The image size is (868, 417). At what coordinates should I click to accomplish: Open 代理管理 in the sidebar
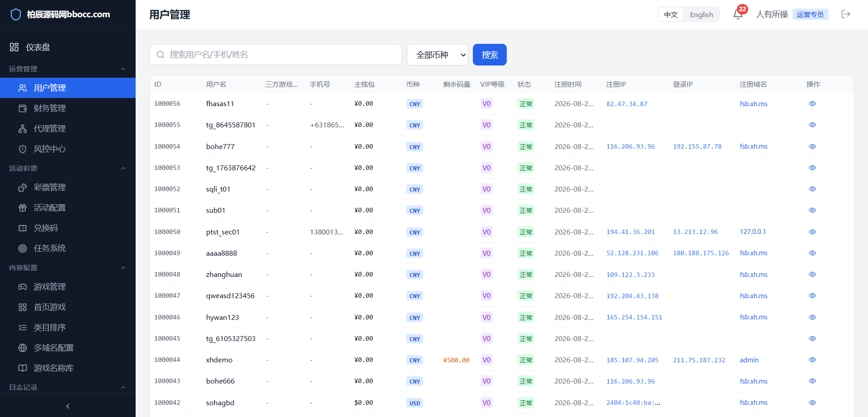(x=68, y=128)
